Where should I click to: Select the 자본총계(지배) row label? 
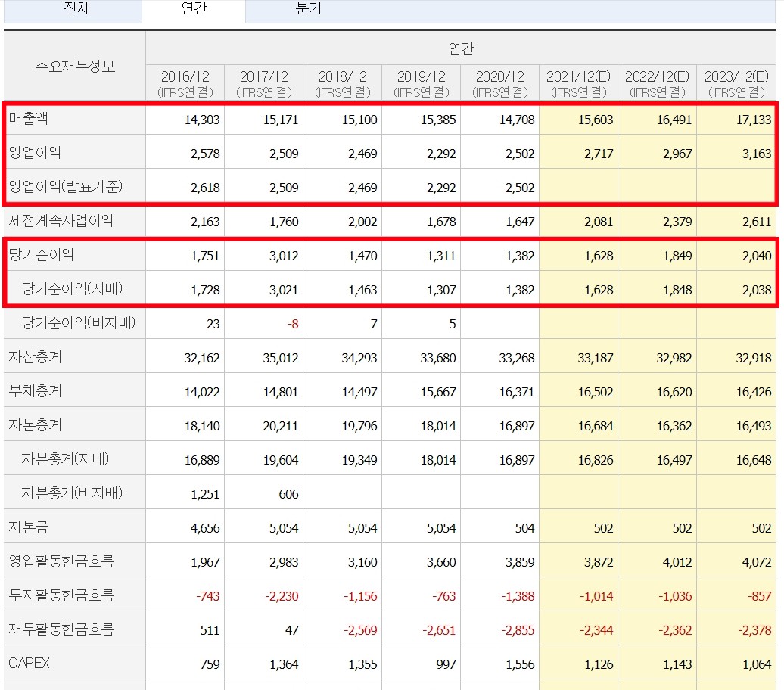[66, 458]
